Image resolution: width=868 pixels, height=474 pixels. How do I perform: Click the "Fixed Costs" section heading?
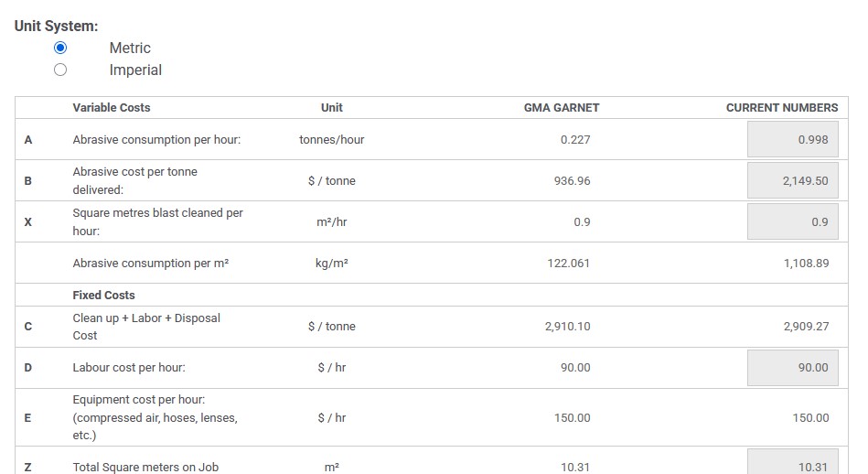click(x=103, y=296)
